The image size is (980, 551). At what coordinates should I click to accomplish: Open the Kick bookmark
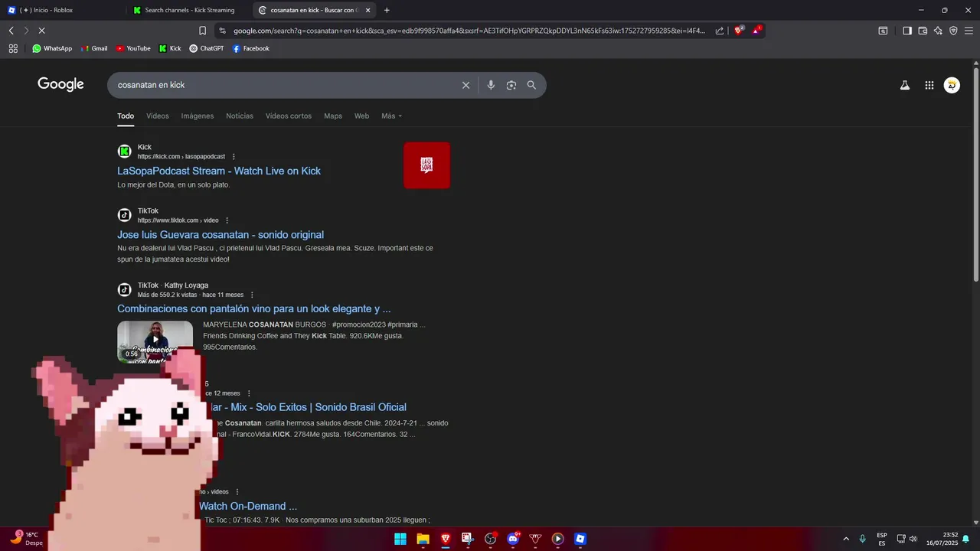click(170, 48)
